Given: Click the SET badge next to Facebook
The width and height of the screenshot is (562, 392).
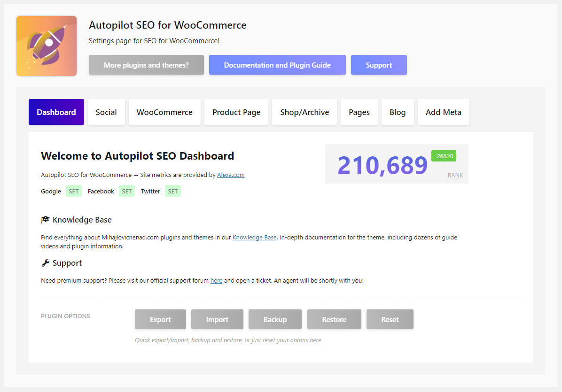Looking at the screenshot, I should tap(126, 191).
